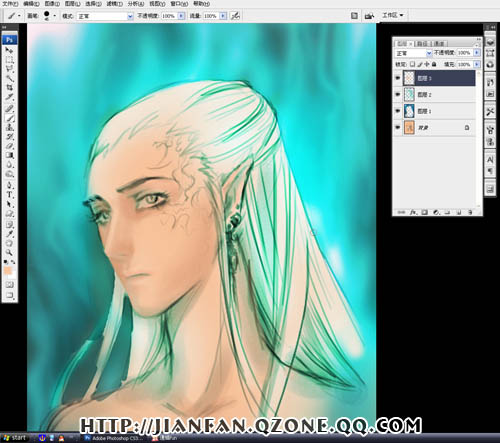500x443 pixels.
Task: Hide 图层 2 using its eye icon
Action: click(x=397, y=95)
